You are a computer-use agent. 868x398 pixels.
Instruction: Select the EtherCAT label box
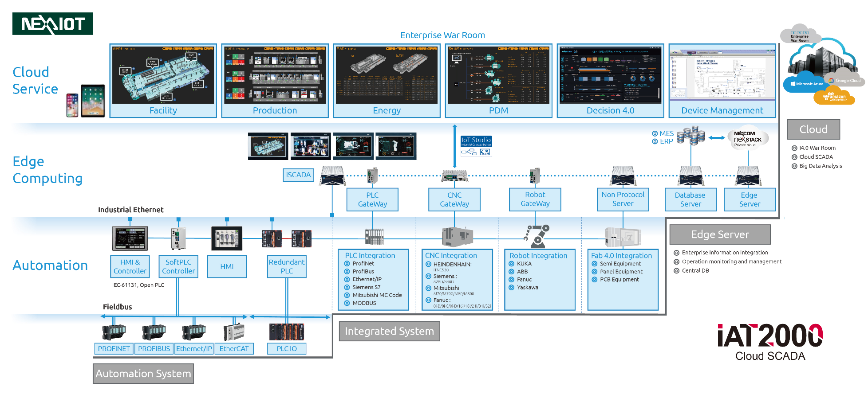pyautogui.click(x=234, y=349)
